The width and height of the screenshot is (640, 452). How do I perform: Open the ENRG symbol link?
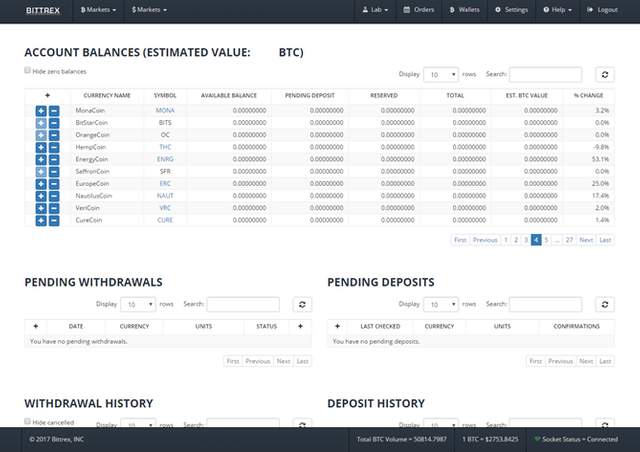165,159
